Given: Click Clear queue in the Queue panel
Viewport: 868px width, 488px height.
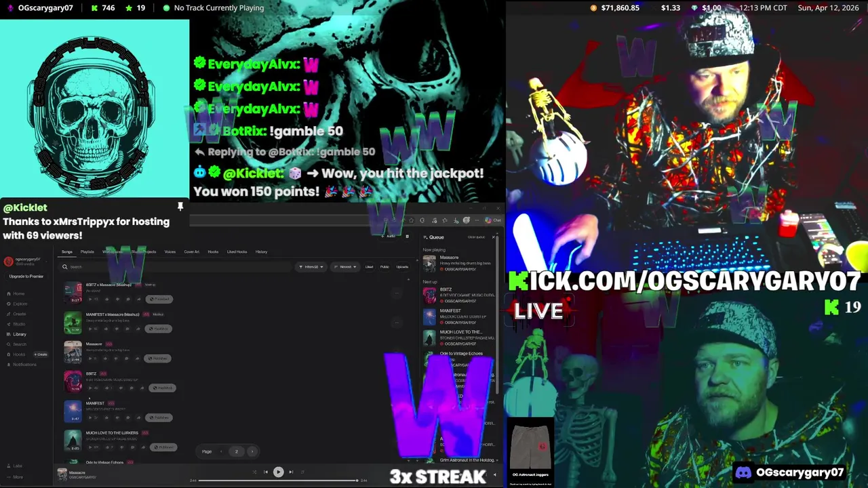Looking at the screenshot, I should (476, 237).
